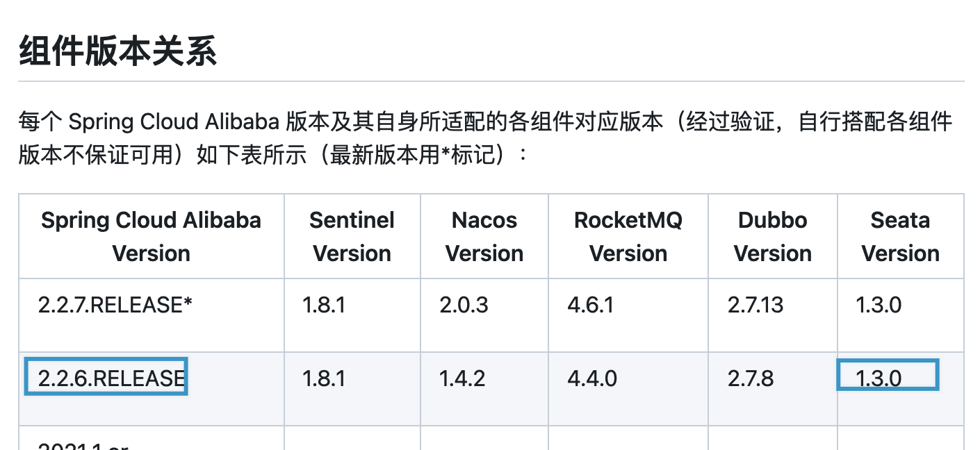Click Dubbo version 2.7.8 cell
The width and height of the screenshot is (980, 450).
[751, 378]
